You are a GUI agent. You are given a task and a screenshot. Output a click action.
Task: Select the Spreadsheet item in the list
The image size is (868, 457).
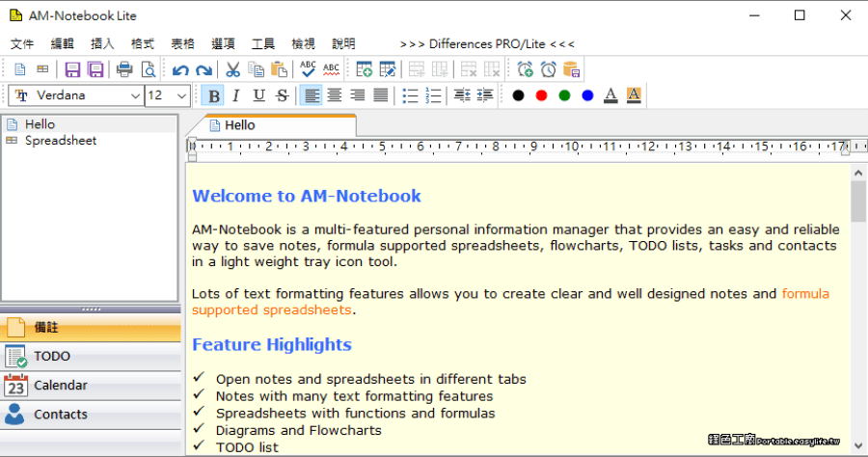pyautogui.click(x=89, y=141)
